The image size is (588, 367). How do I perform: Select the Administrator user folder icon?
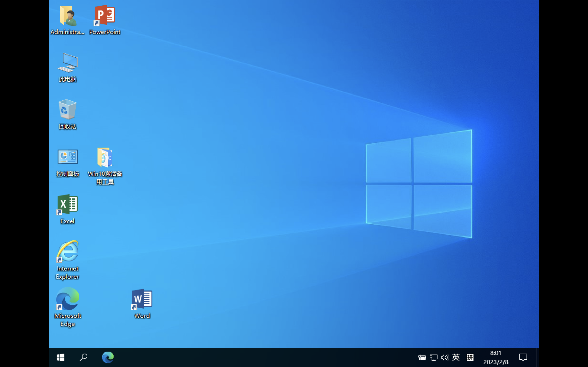pyautogui.click(x=68, y=16)
